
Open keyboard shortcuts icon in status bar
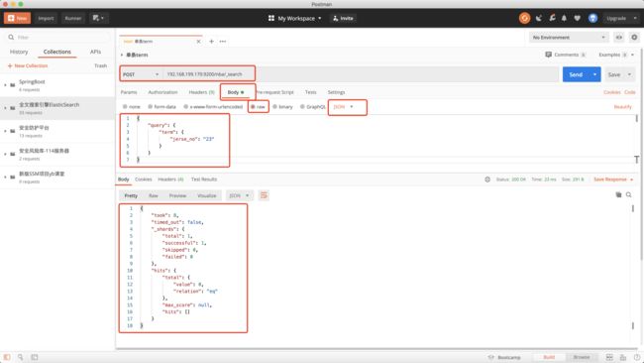click(x=623, y=357)
